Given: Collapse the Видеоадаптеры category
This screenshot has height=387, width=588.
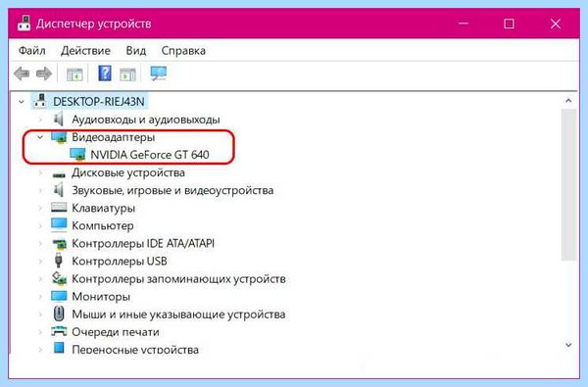Looking at the screenshot, I should 40,137.
